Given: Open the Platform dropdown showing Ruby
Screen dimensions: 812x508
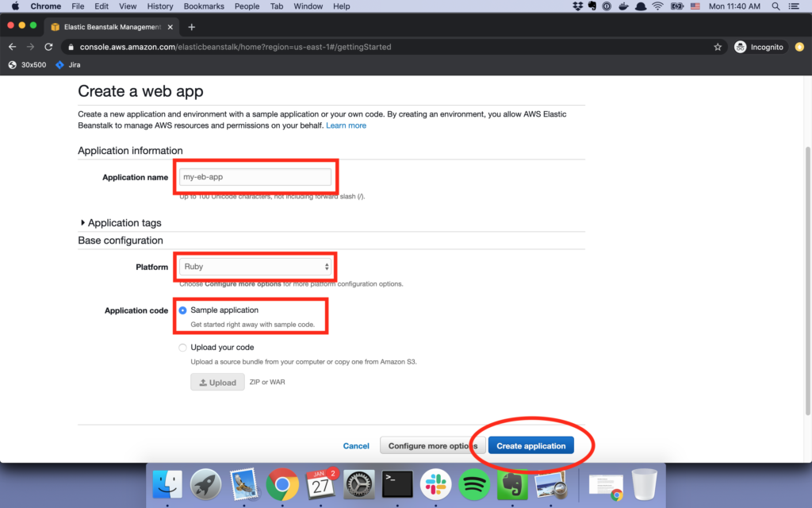Looking at the screenshot, I should (255, 267).
